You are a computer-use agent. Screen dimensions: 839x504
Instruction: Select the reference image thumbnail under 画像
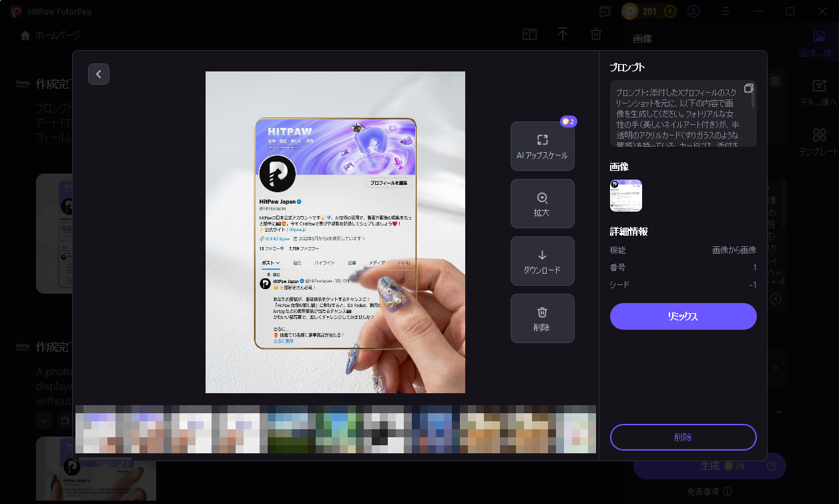(626, 196)
